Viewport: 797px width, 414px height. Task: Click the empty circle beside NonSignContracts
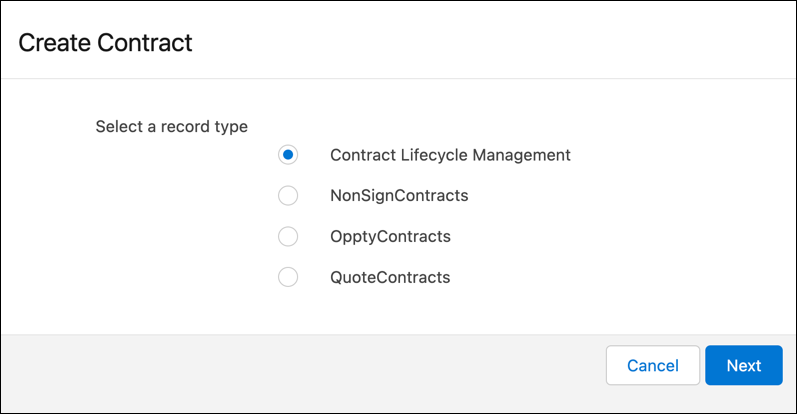coord(288,196)
